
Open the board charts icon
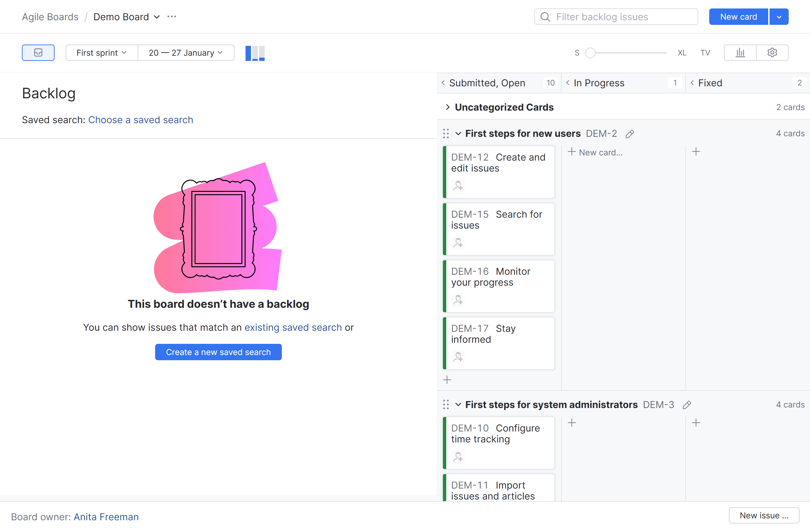pyautogui.click(x=740, y=53)
